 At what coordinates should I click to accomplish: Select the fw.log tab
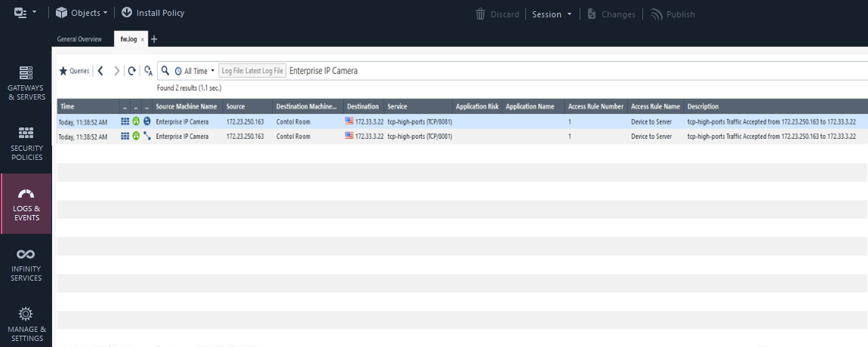coord(128,39)
